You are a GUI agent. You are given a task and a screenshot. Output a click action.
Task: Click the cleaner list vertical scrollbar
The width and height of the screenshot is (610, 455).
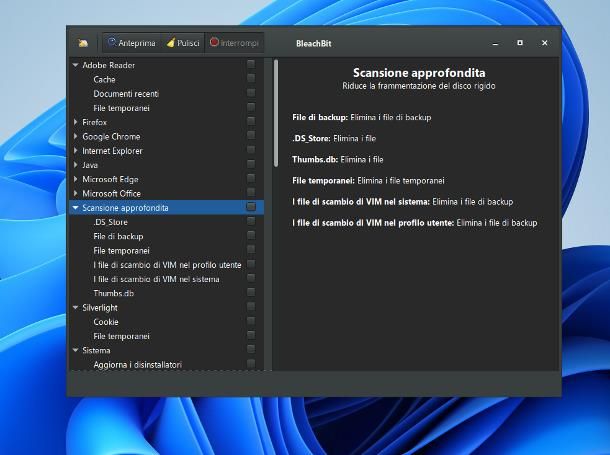pos(276,113)
